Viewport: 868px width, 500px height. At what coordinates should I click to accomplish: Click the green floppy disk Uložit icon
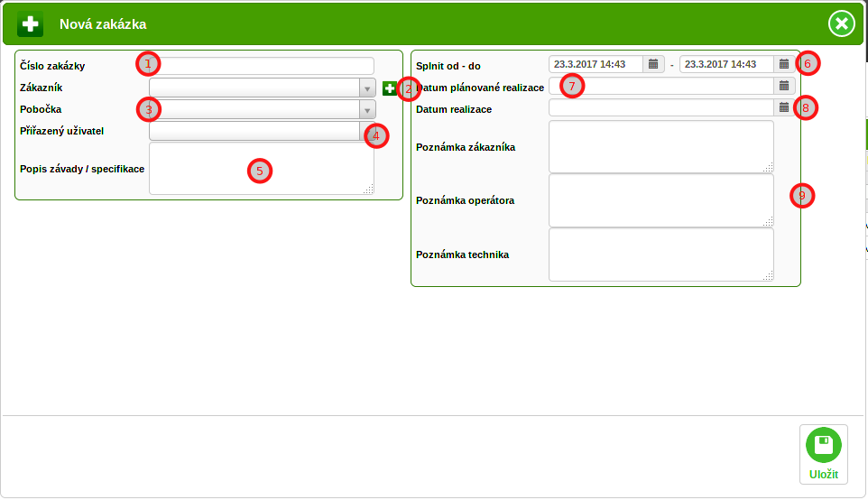pyautogui.click(x=823, y=446)
